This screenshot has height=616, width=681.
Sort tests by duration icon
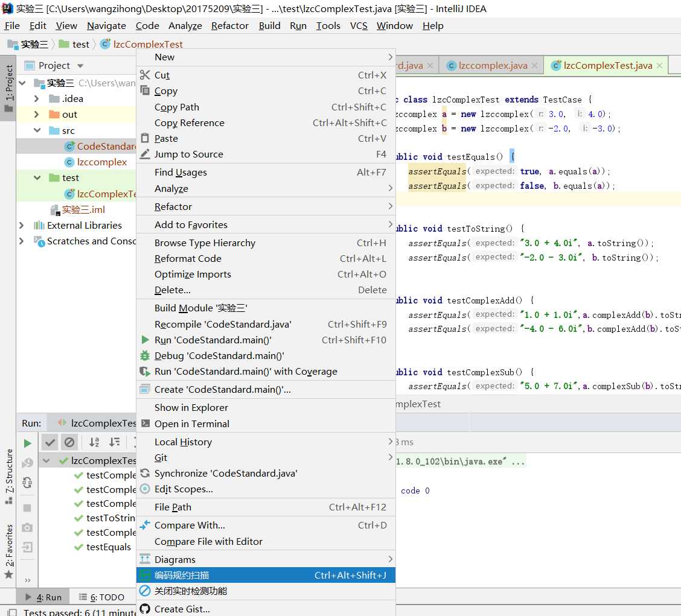point(115,442)
